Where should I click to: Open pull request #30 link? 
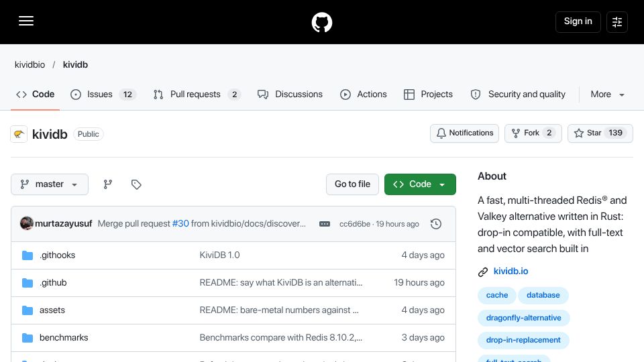click(180, 224)
